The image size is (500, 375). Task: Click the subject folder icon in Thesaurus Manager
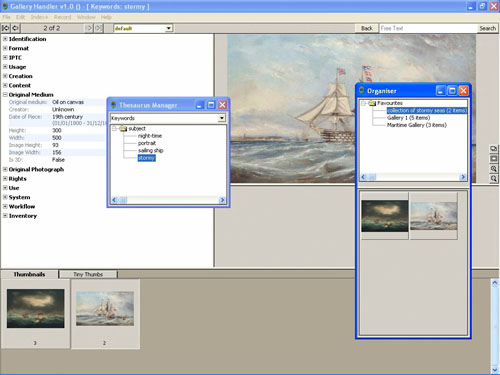[x=123, y=129]
